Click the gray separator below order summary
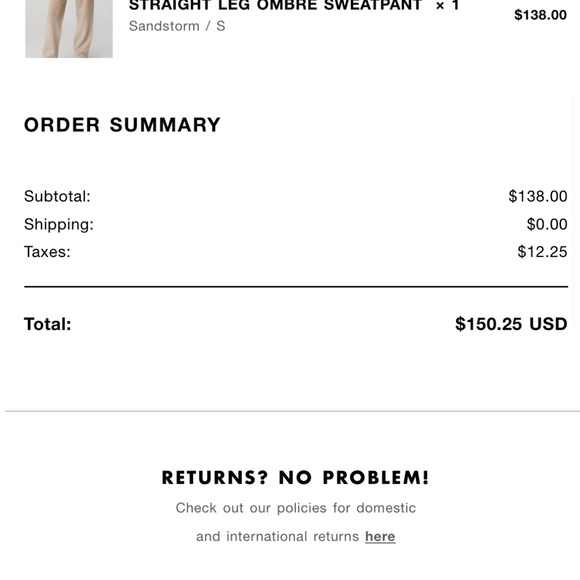Screen dimensions: 580x580 coord(292,411)
